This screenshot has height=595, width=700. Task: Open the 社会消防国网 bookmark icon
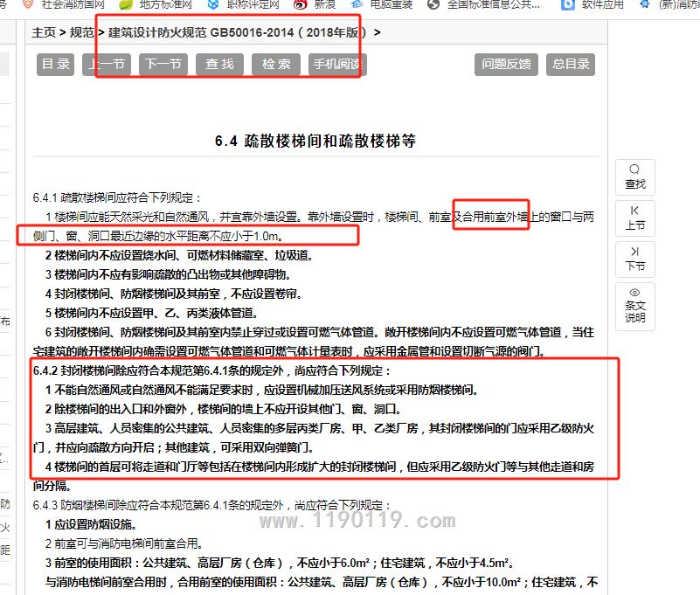click(x=29, y=4)
